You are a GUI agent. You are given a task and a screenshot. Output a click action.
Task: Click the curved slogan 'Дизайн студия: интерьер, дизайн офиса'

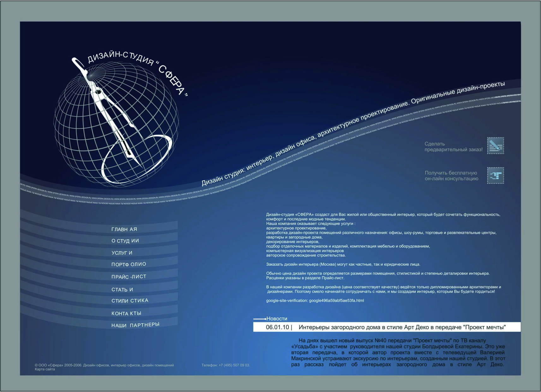coord(259,160)
